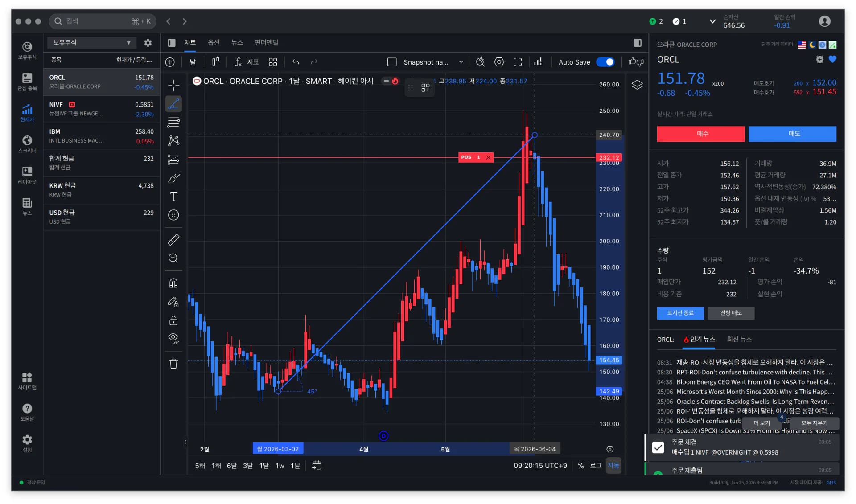Open the horizontal lines tool group
Viewport: 856px width, 504px height.
[x=173, y=122]
